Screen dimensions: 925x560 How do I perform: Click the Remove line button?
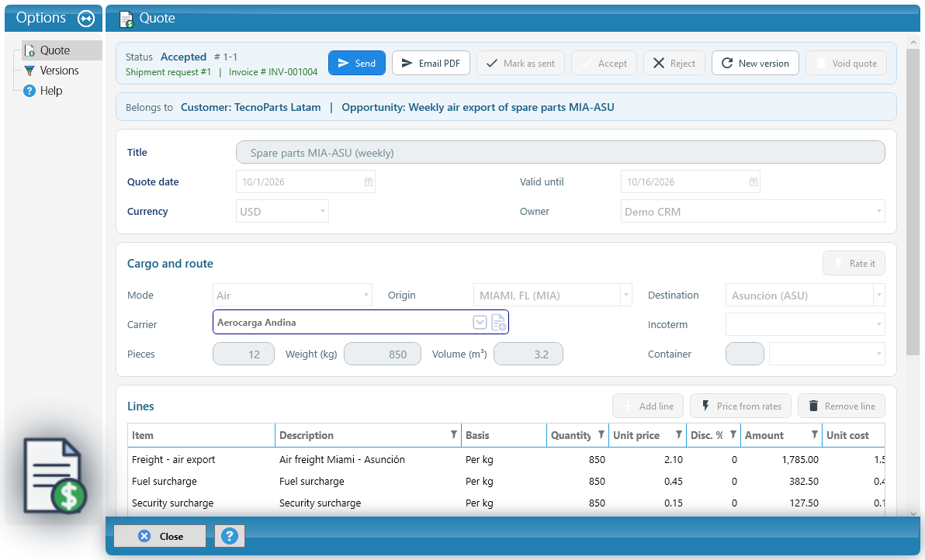tap(842, 406)
